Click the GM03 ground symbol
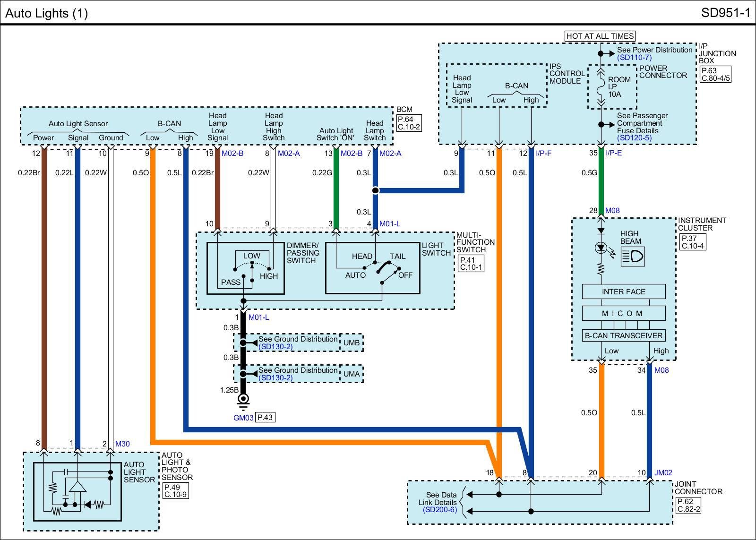Viewport: 756px width, 540px height. click(x=243, y=400)
